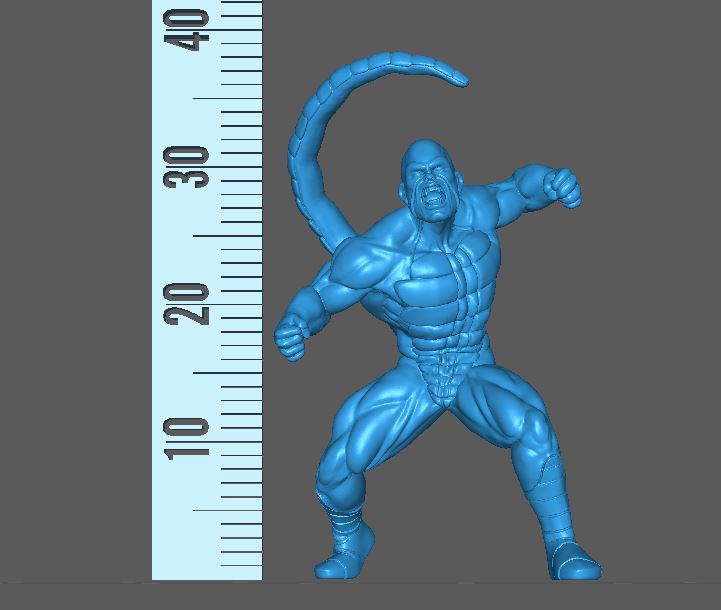Click the raised fist of the outstretched arm
This screenshot has width=721, height=610.
[x=564, y=187]
